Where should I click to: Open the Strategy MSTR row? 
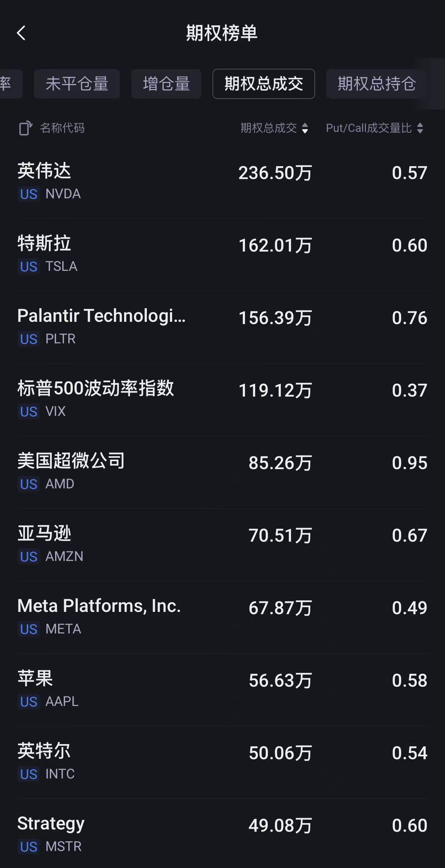pyautogui.click(x=223, y=834)
